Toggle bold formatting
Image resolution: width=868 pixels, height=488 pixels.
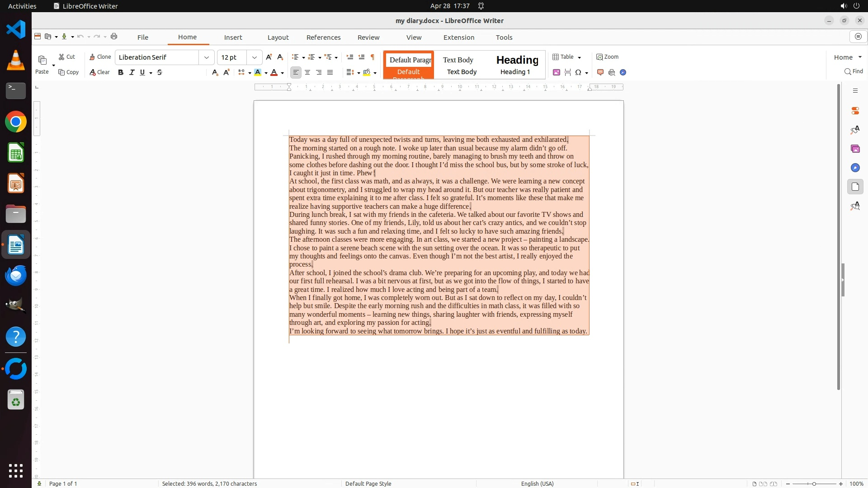pyautogui.click(x=120, y=72)
